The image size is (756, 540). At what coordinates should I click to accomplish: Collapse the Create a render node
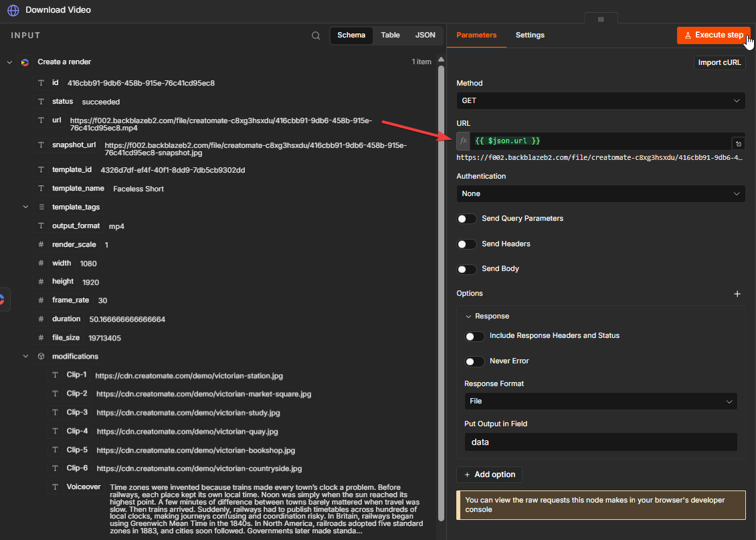click(x=9, y=62)
